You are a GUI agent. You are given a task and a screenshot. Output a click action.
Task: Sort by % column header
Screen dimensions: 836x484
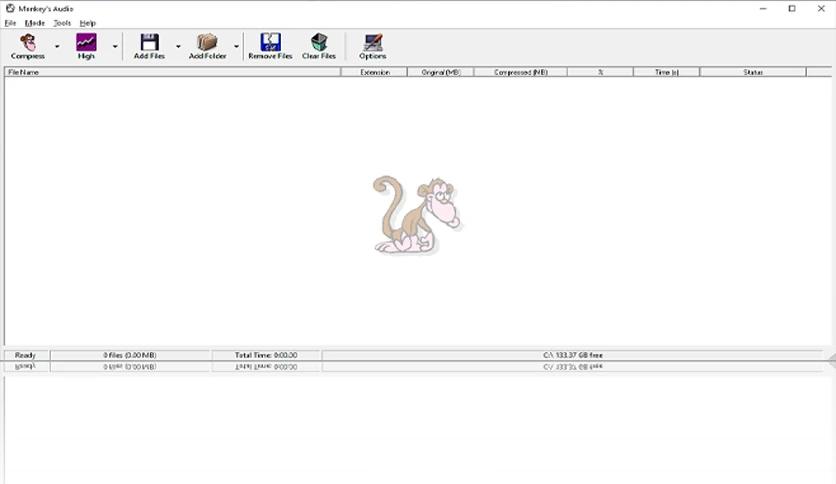pos(600,72)
